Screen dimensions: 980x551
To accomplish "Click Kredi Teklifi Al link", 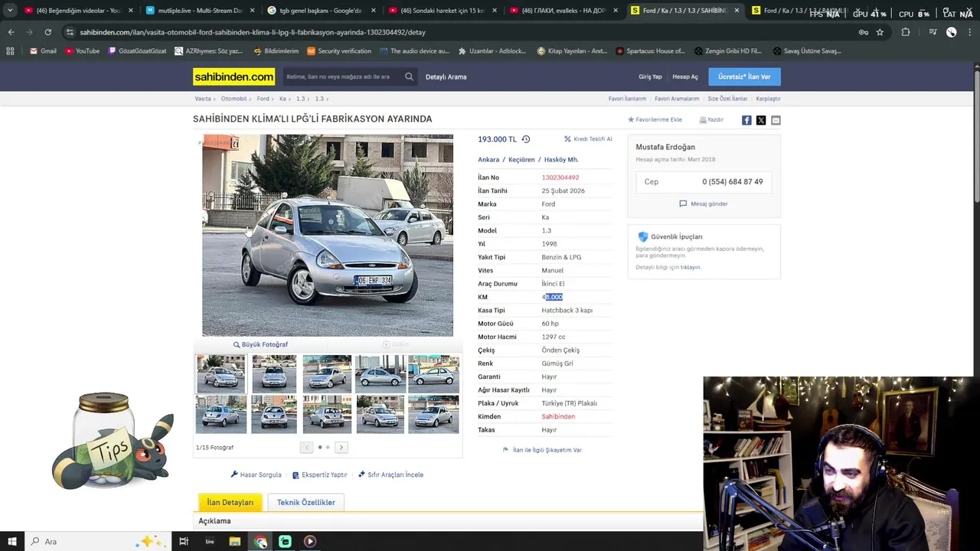I will tap(589, 139).
